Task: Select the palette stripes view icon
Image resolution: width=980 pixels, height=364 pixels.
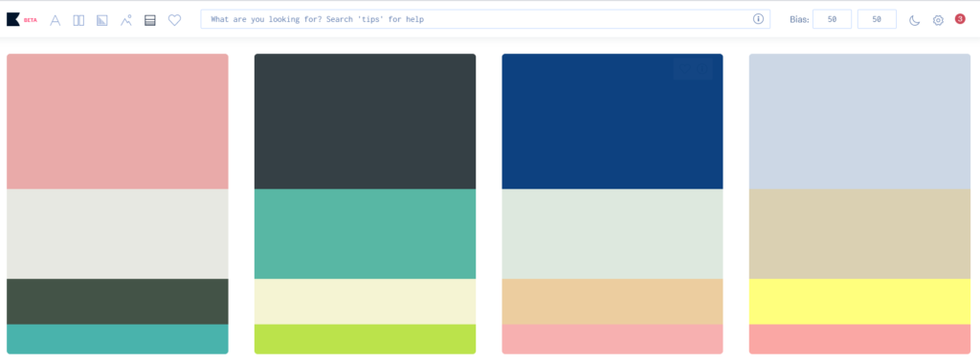Action: tap(150, 21)
